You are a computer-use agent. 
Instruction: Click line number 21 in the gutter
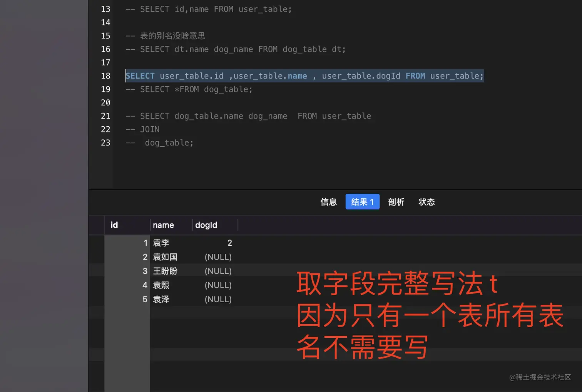click(x=105, y=116)
